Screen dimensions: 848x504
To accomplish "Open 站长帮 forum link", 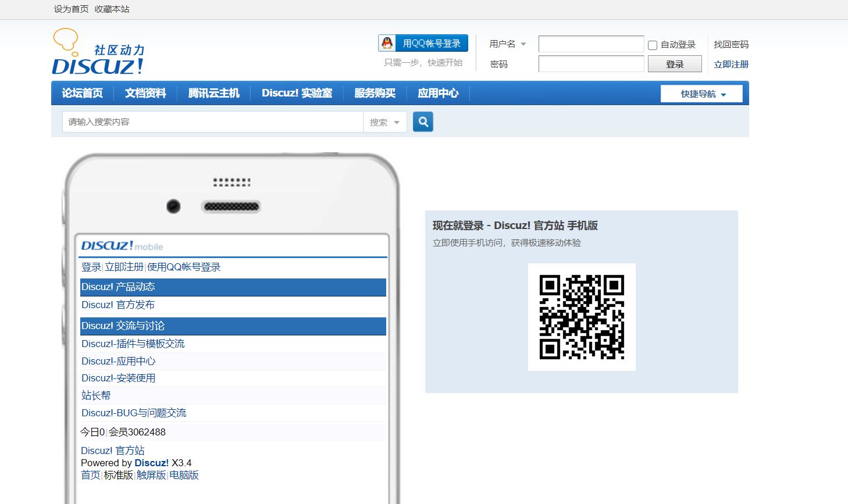I will (96, 395).
